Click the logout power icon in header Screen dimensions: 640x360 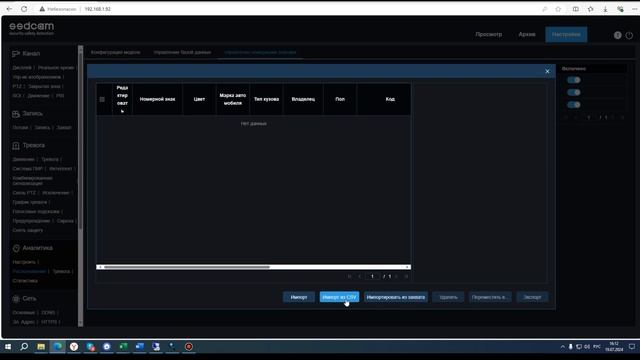click(x=629, y=35)
